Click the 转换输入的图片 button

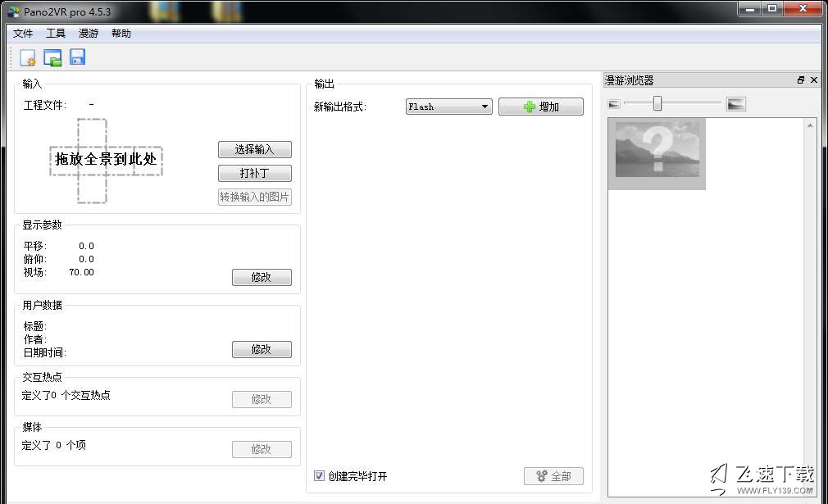coord(254,197)
